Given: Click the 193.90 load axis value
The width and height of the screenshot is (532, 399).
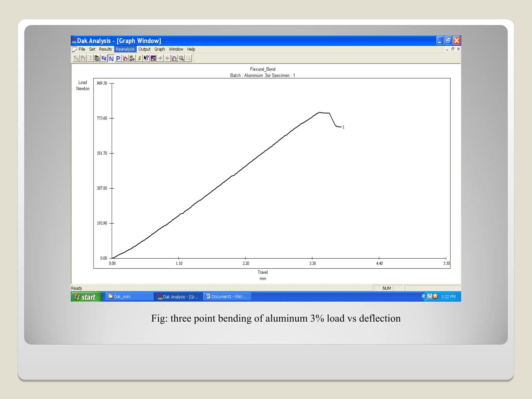Looking at the screenshot, I should [102, 223].
